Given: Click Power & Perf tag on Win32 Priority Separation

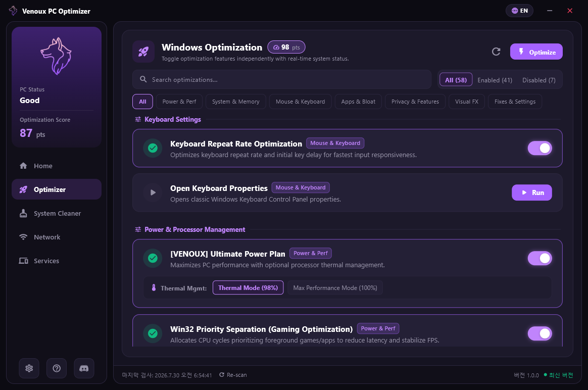Looking at the screenshot, I should point(378,328).
